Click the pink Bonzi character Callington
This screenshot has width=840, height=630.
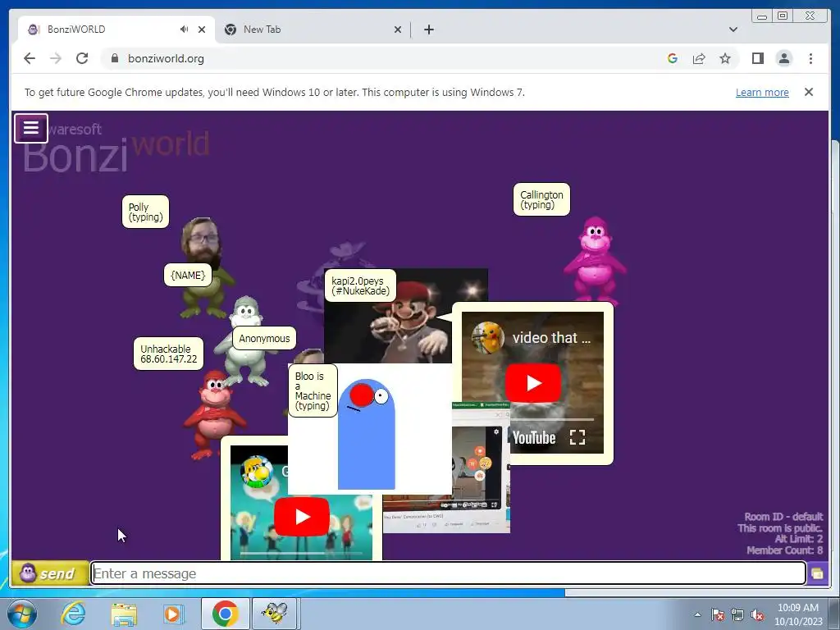click(595, 261)
